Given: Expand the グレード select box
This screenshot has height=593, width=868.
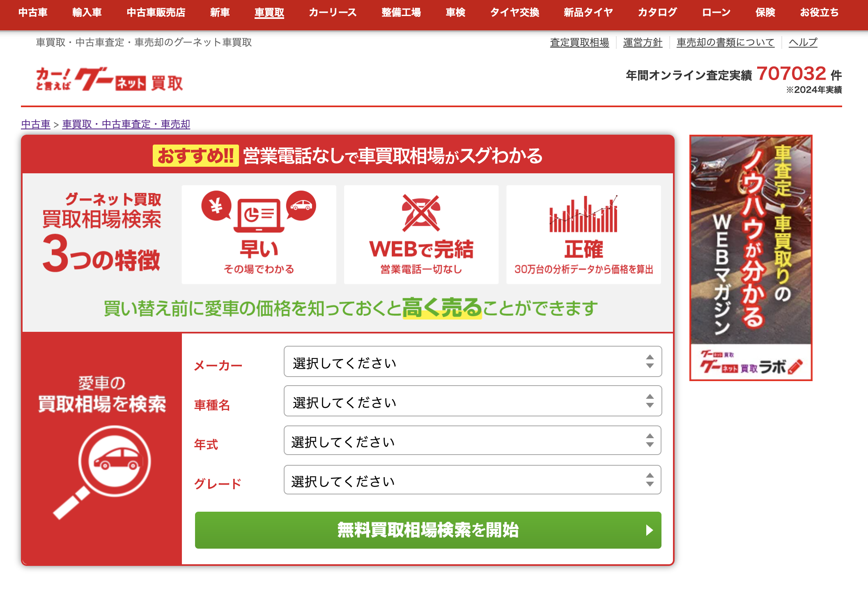Looking at the screenshot, I should pos(472,480).
